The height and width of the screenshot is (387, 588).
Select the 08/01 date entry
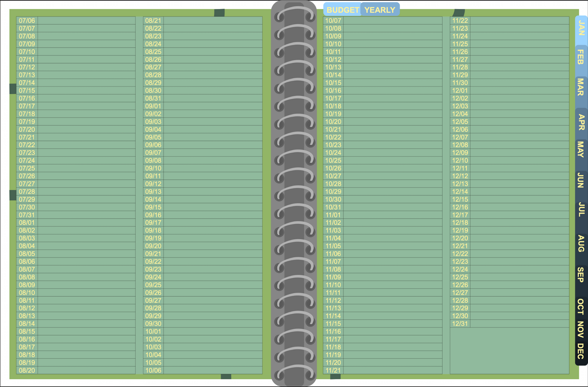coord(27,222)
